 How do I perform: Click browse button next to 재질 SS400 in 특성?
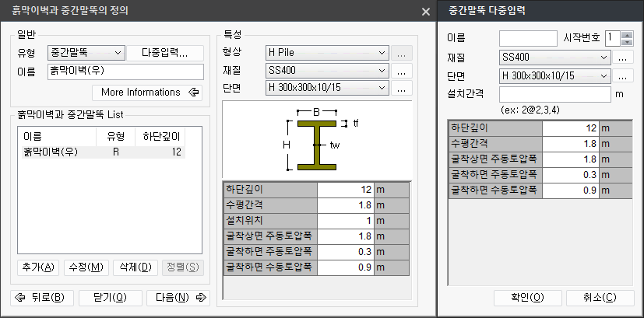click(x=401, y=71)
